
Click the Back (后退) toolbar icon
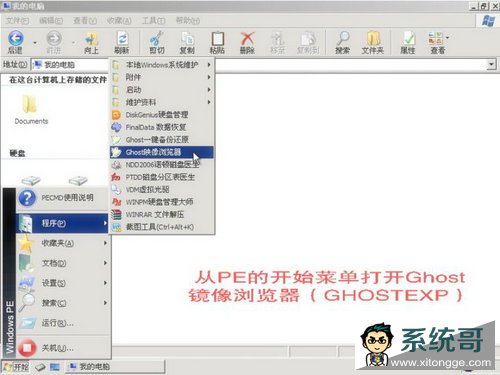15,39
